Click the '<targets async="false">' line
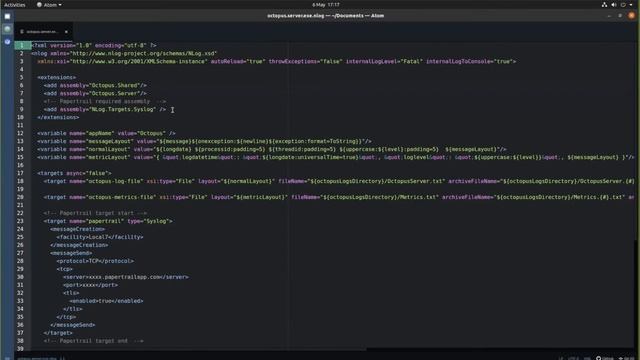The width and height of the screenshot is (640, 360). click(74, 173)
